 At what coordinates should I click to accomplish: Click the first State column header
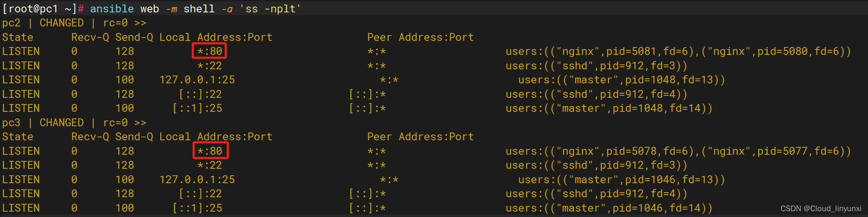point(18,38)
